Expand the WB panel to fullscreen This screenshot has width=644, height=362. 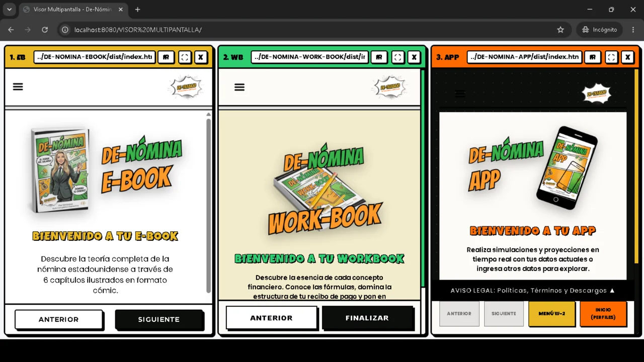tap(398, 57)
